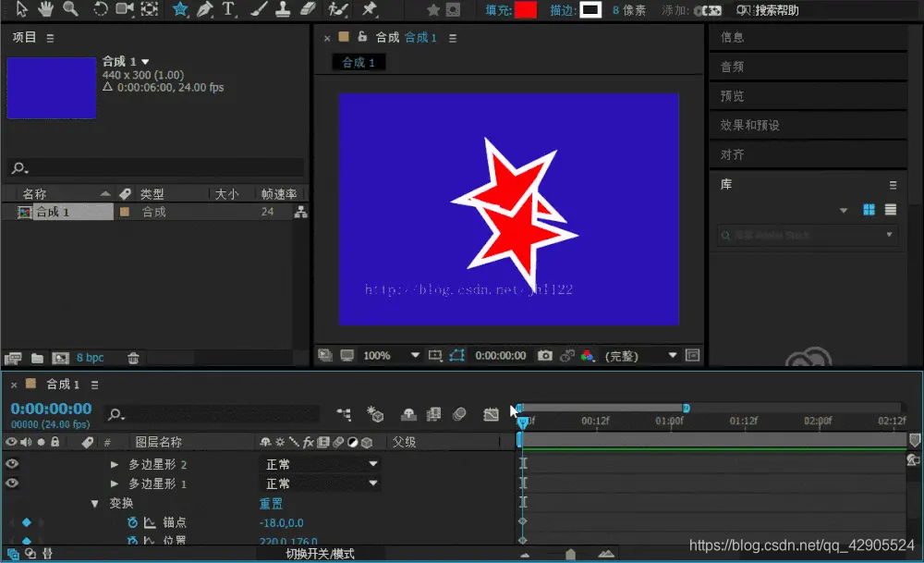This screenshot has height=563, width=924.
Task: Open the white stroke color swatch
Action: (590, 10)
